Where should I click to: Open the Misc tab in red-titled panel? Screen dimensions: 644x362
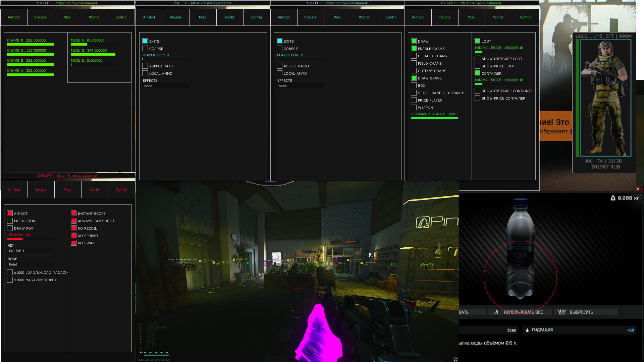67,189
